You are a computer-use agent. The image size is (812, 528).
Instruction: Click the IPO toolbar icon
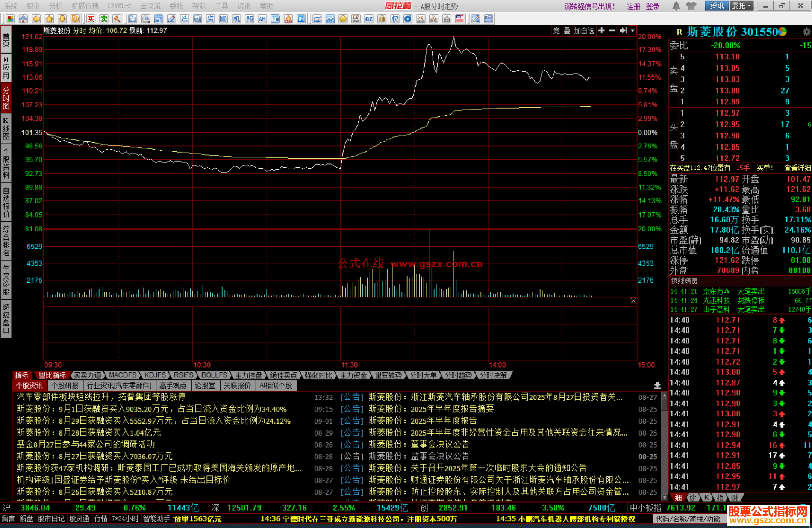[301, 19]
